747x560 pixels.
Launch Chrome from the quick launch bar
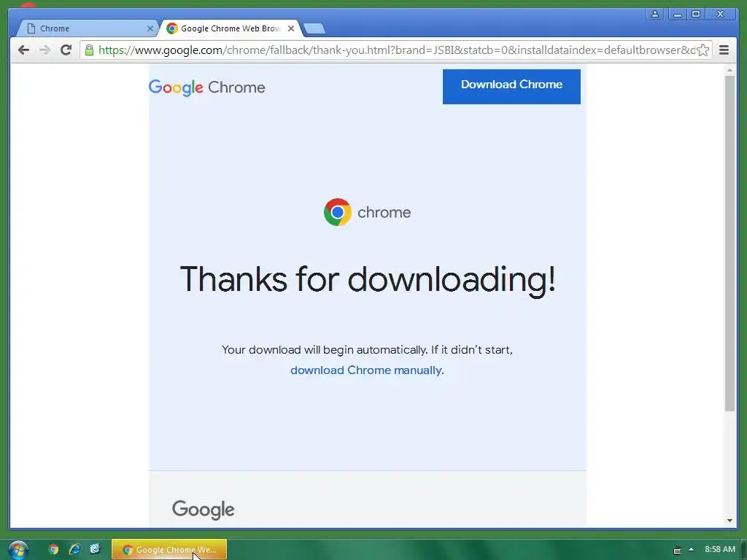point(53,549)
